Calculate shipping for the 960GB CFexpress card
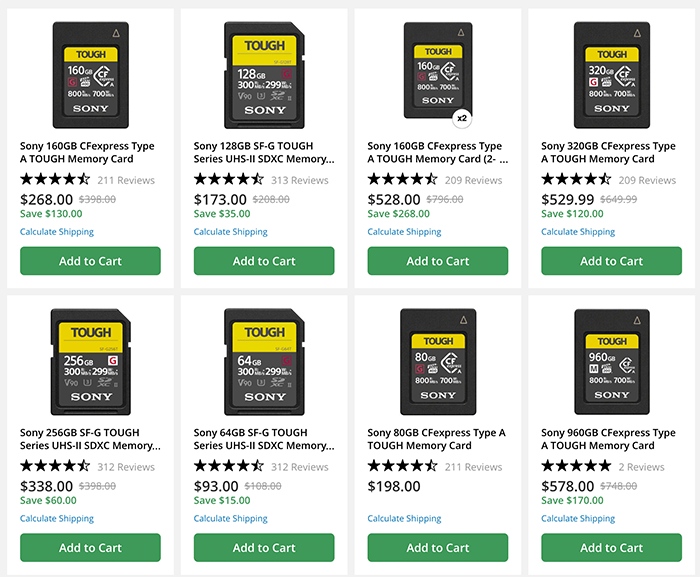The width and height of the screenshot is (700, 577). (x=578, y=518)
